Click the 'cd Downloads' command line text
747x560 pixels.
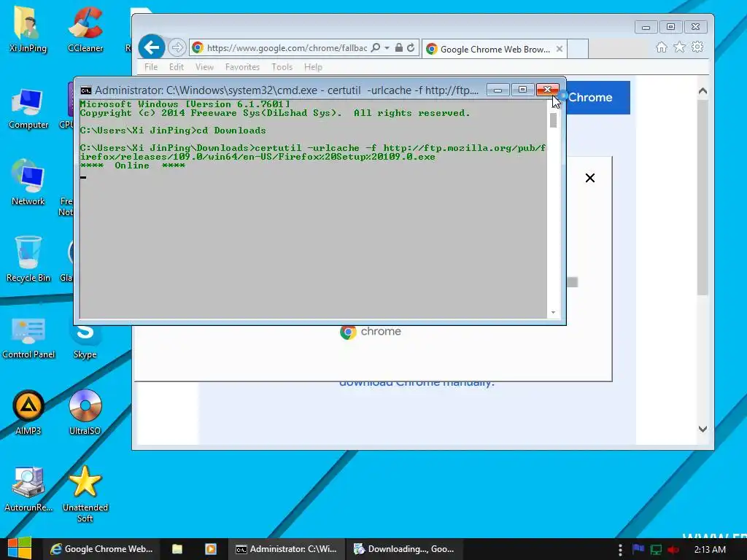[231, 131]
